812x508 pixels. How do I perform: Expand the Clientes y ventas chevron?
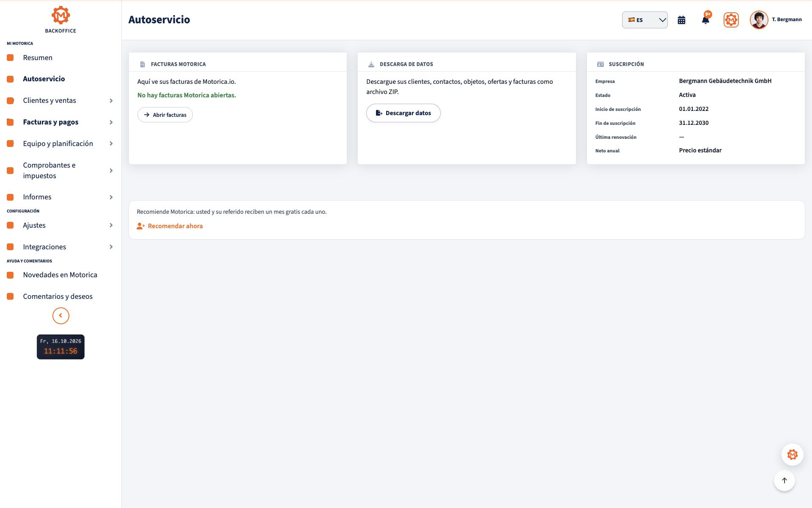pyautogui.click(x=111, y=101)
